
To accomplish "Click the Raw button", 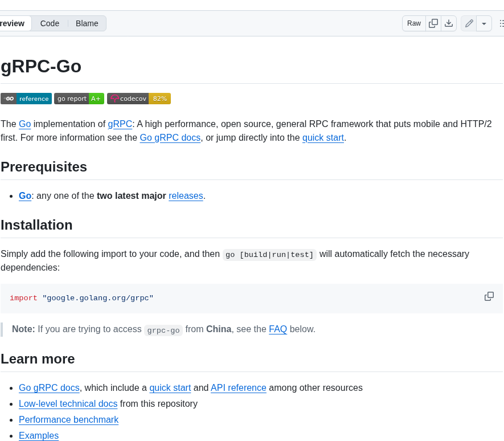I will coord(413,23).
